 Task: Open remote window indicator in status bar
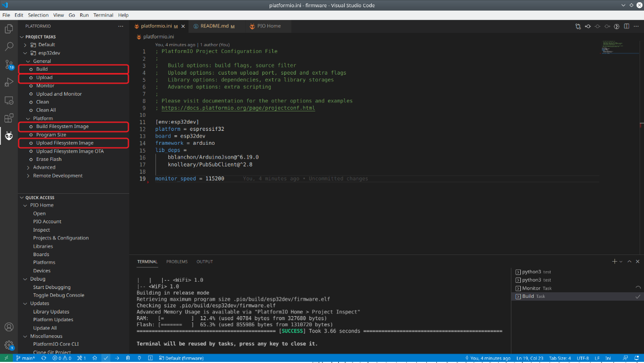tap(6, 358)
